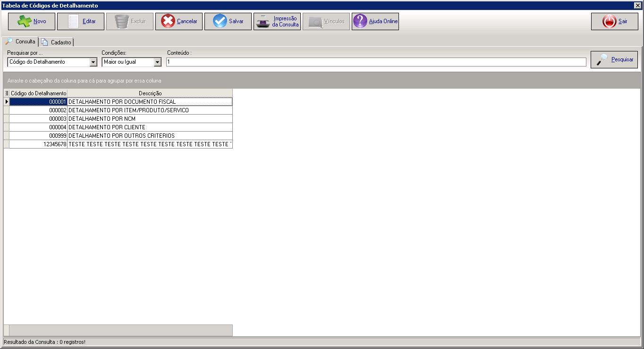Open the Condições dropdown arrow
This screenshot has height=349, width=644.
[157, 62]
